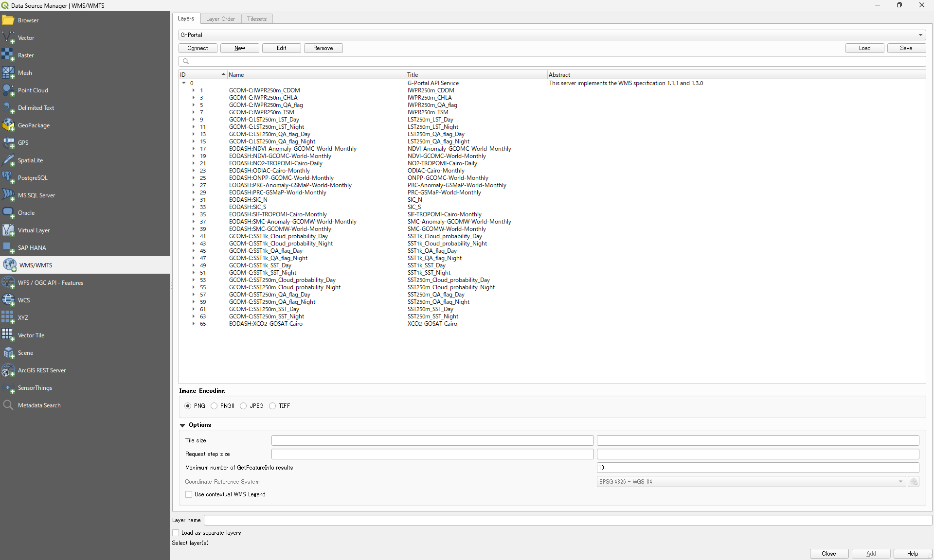Collapse the Options section triangle
Image resolution: width=934 pixels, height=560 pixels.
(x=182, y=425)
